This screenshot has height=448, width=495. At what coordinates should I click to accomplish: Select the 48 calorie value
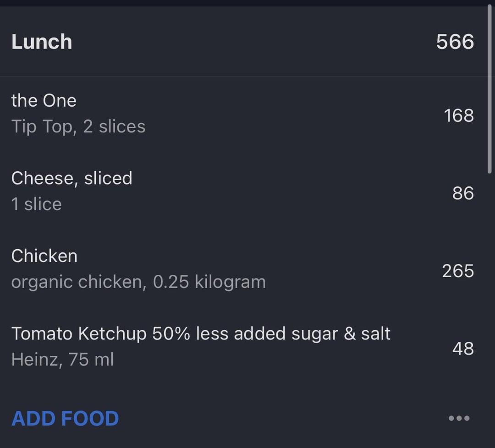pyautogui.click(x=463, y=349)
